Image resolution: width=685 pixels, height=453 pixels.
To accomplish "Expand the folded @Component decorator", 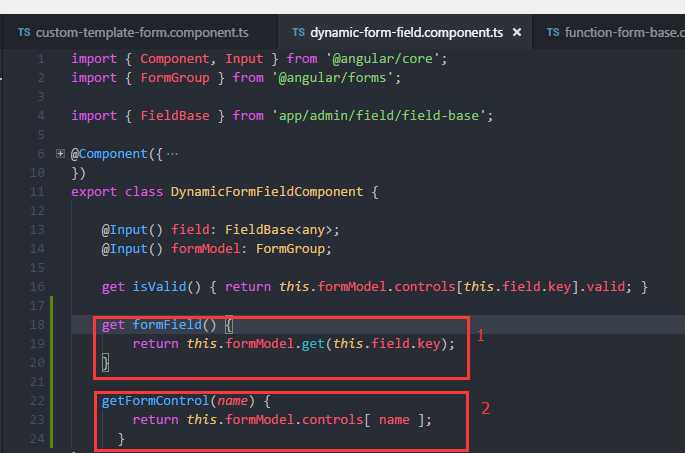I will [x=60, y=154].
